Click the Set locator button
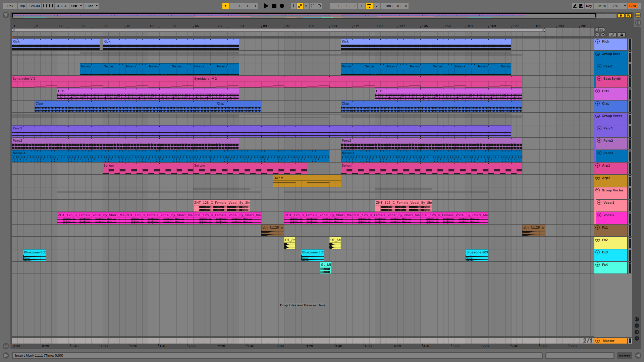The width and height of the screenshot is (644, 362). 600,30
